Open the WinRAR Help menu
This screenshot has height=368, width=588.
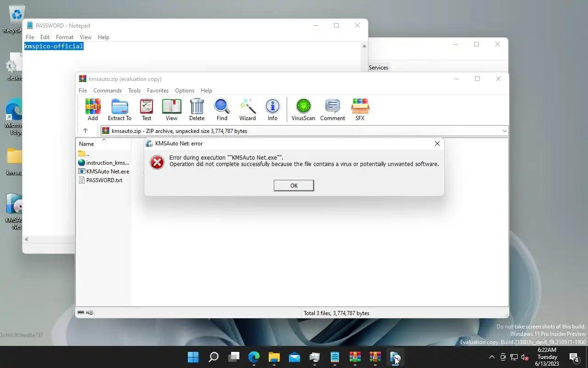coord(206,91)
